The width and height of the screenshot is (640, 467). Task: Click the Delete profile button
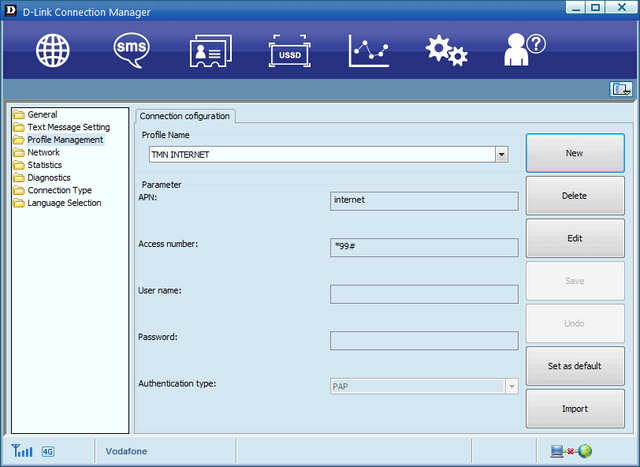coord(574,196)
